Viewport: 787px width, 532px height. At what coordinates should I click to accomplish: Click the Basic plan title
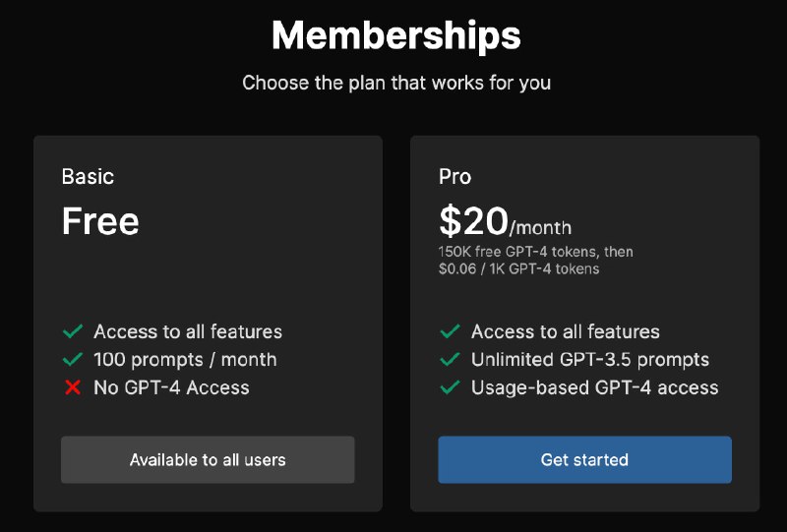[x=88, y=177]
